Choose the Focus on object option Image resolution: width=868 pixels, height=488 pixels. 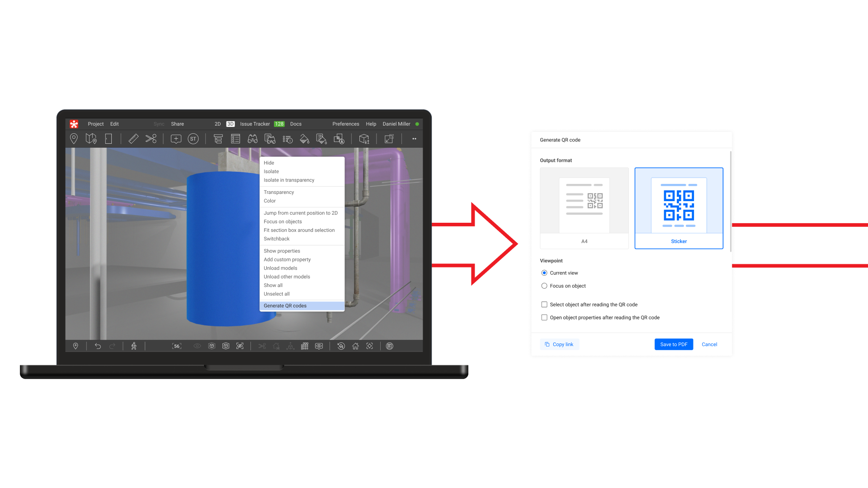(544, 286)
